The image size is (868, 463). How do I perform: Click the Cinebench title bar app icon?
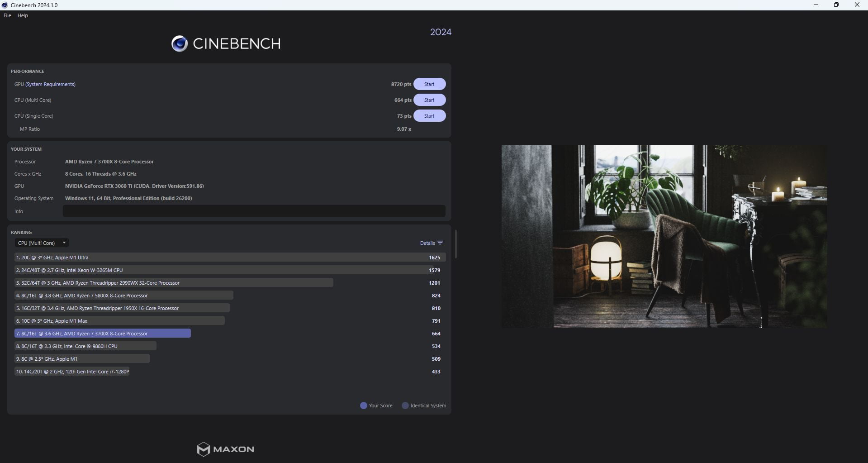5,5
